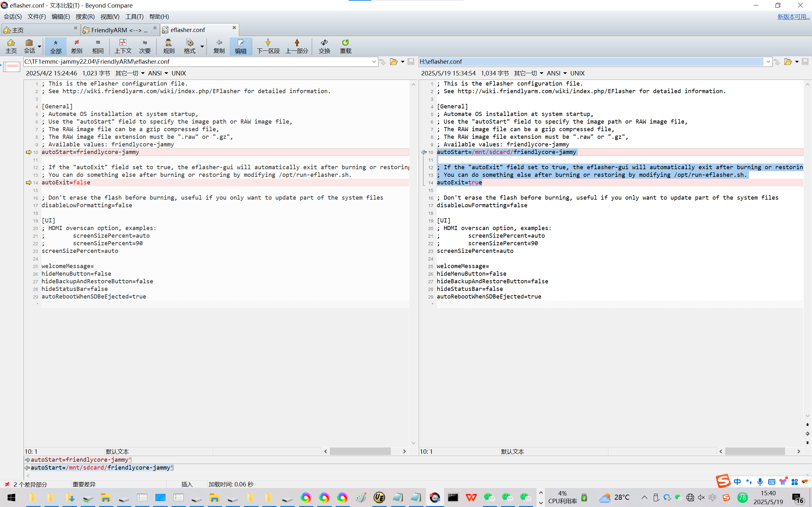
Task: Click the Reload (重载) toolbar icon
Action: [x=345, y=46]
